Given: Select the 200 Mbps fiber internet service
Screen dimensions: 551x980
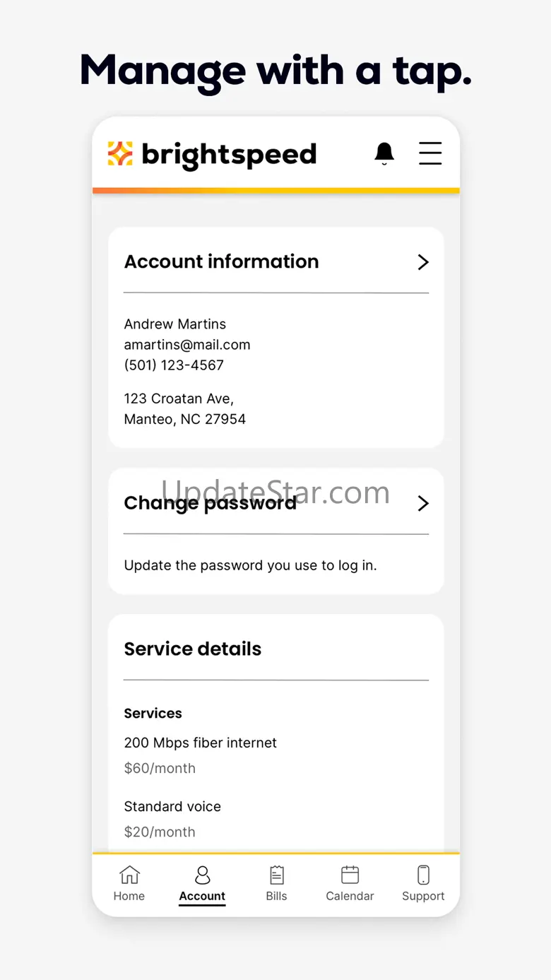Looking at the screenshot, I should pos(200,743).
